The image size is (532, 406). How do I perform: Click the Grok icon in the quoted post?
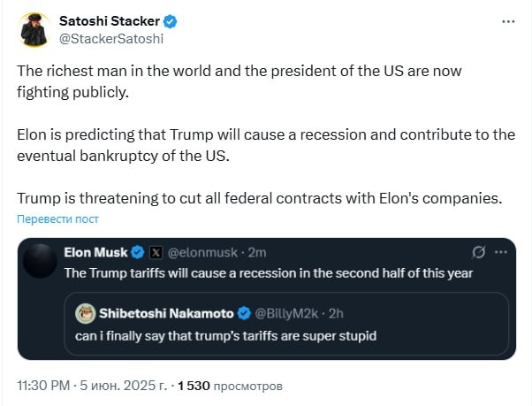pos(480,252)
